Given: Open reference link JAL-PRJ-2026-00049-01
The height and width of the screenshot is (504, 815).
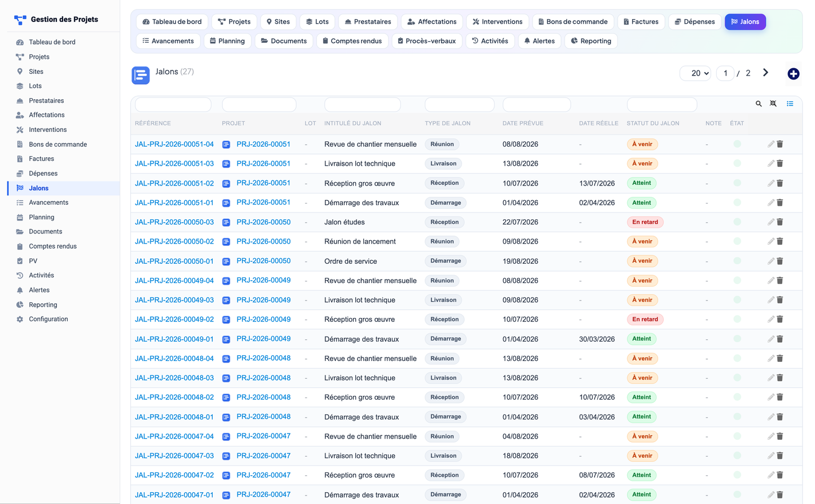Looking at the screenshot, I should click(174, 339).
